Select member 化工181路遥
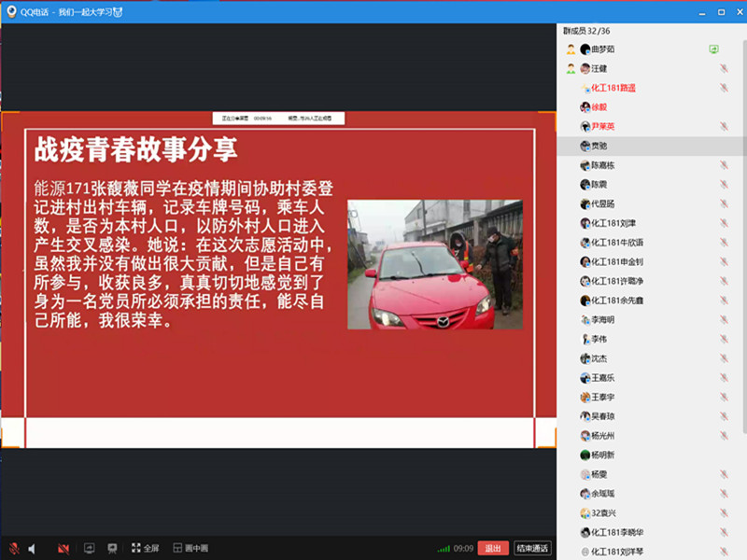Screen dimensions: 747x560 [613, 88]
